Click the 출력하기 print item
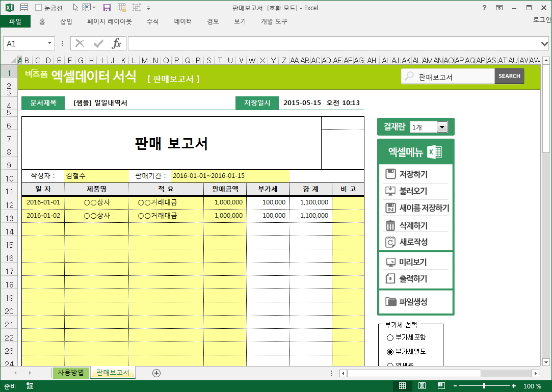This screenshot has height=392, width=552. click(x=412, y=279)
